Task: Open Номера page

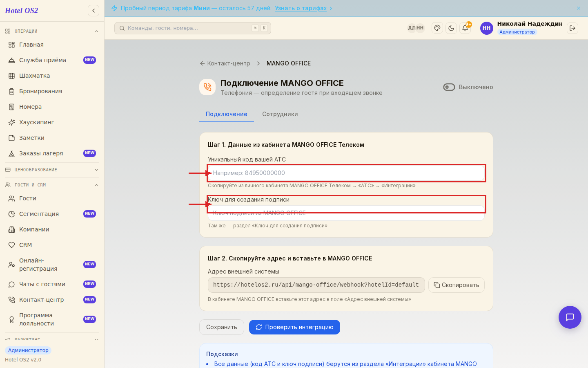Action: coord(52,107)
